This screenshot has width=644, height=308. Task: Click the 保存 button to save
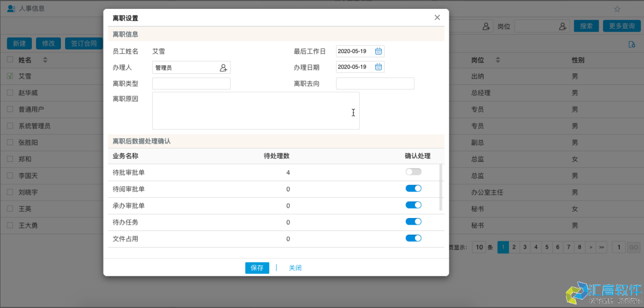point(257,268)
